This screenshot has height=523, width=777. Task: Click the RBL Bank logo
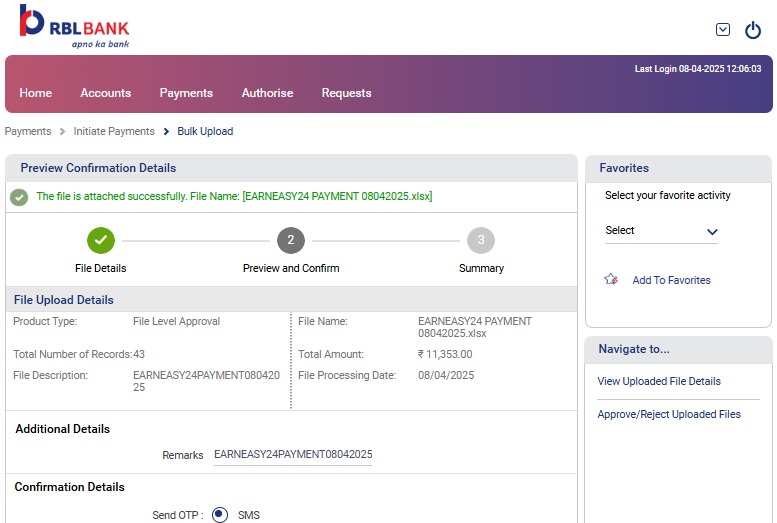click(74, 26)
